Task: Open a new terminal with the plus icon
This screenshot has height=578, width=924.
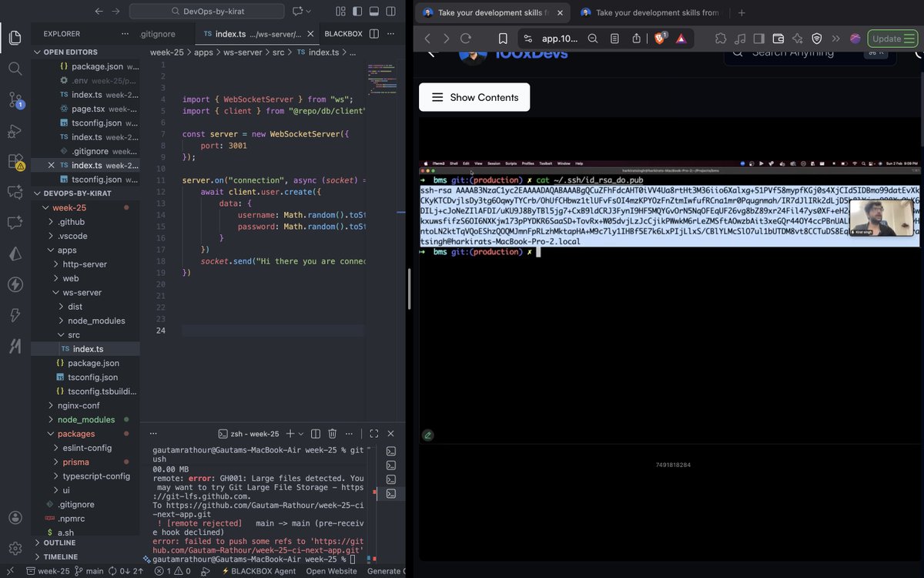Action: click(290, 433)
